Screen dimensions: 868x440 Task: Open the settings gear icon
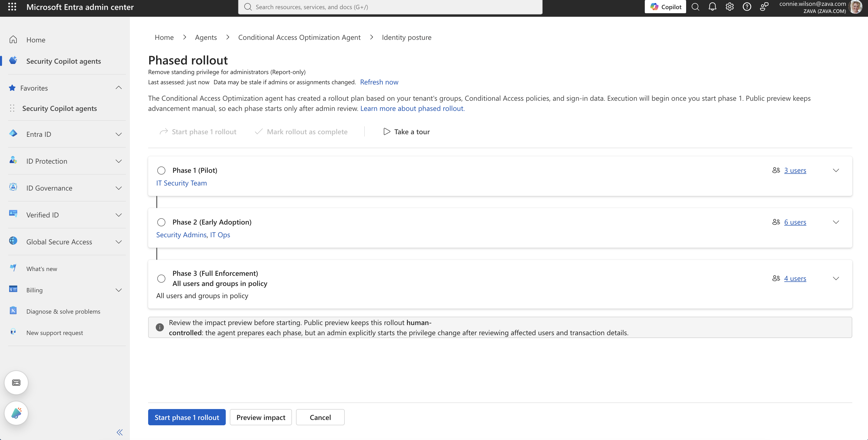click(730, 7)
